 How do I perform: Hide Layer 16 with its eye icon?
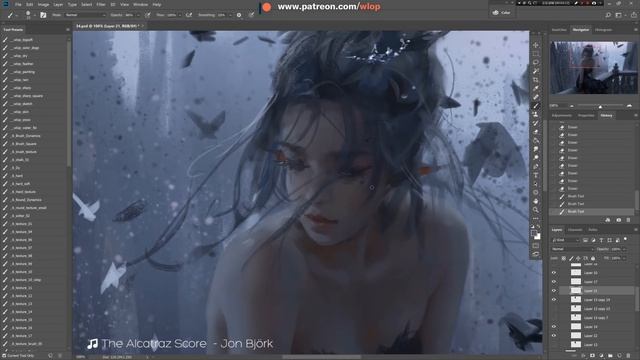point(554,273)
